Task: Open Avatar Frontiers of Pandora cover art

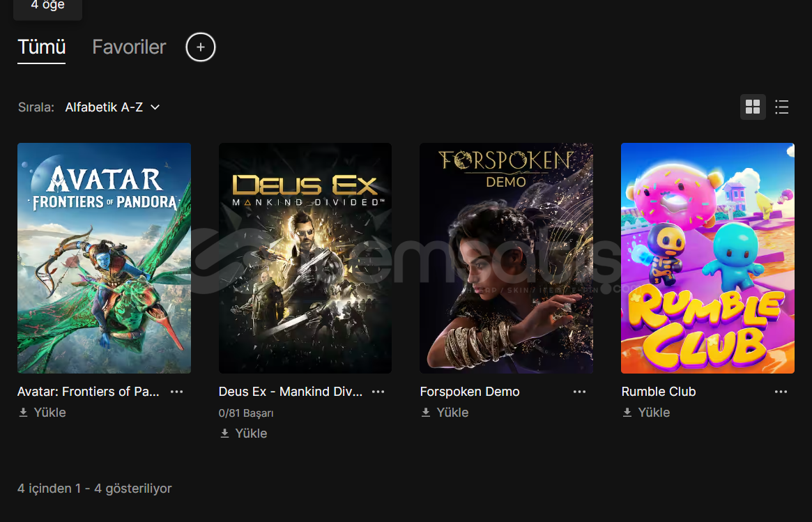Action: [x=104, y=258]
